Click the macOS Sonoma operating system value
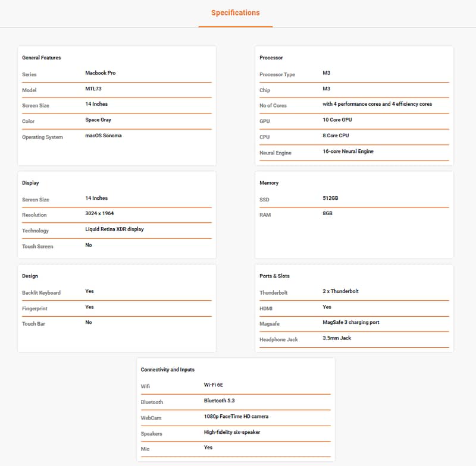The height and width of the screenshot is (466, 476). [104, 136]
